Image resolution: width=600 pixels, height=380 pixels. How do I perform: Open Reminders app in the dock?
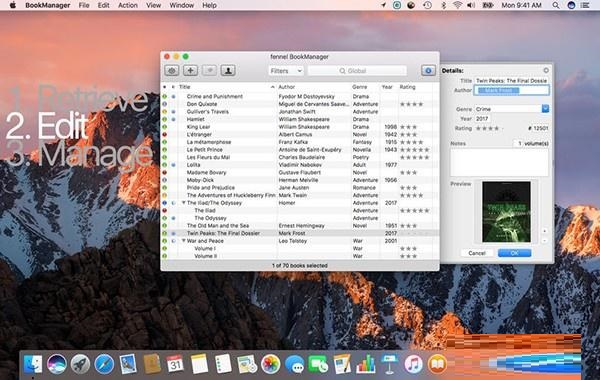(223, 364)
